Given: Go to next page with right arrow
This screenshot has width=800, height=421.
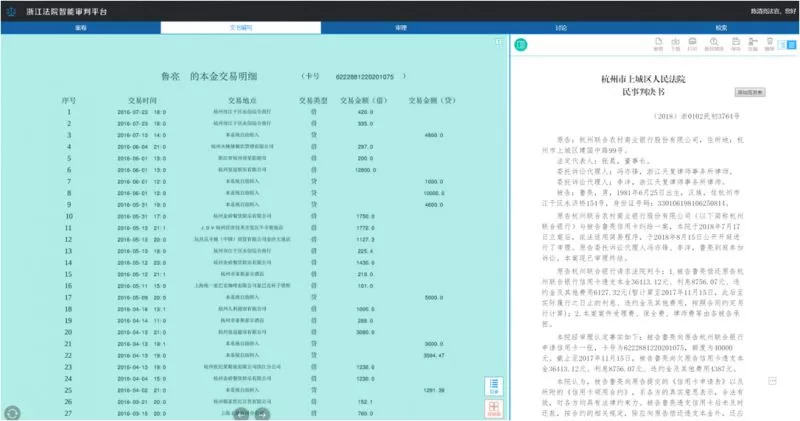Looking at the screenshot, I should (x=262, y=414).
